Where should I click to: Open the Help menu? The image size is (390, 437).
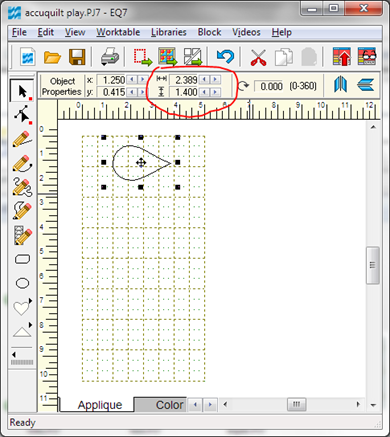(282, 32)
